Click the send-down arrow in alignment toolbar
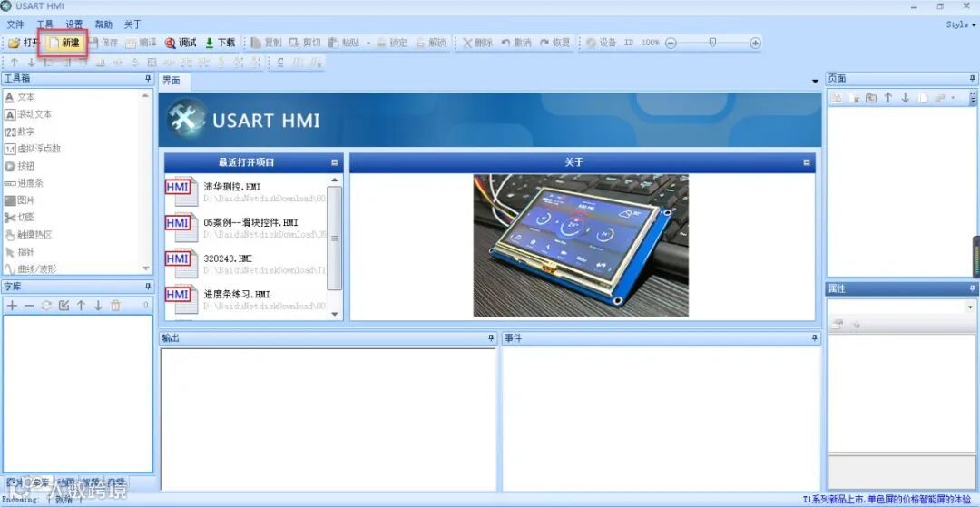 [31, 63]
